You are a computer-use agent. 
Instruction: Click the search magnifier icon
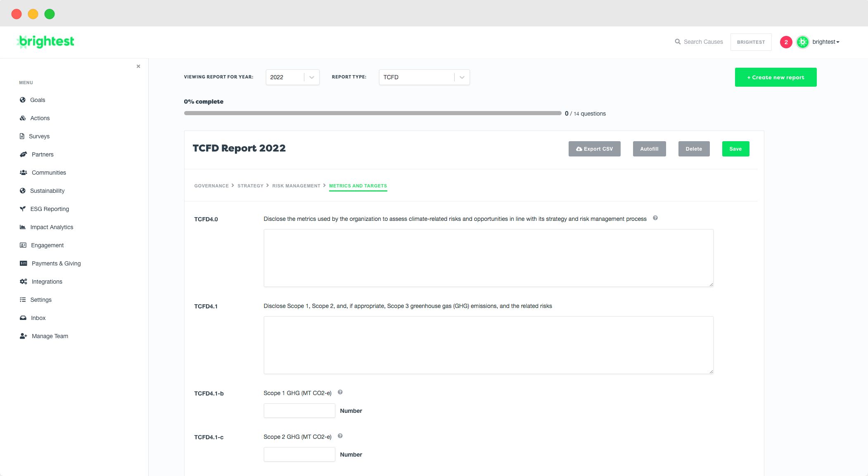tap(678, 42)
